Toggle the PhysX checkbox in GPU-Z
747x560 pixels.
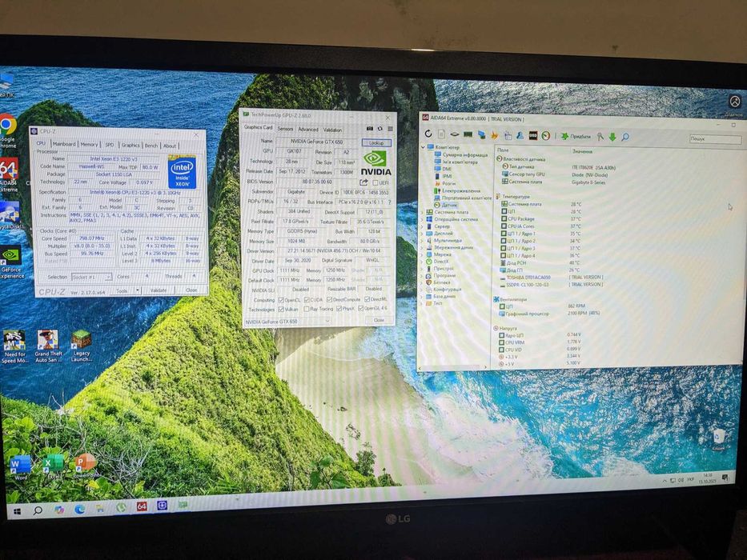pyautogui.click(x=339, y=309)
